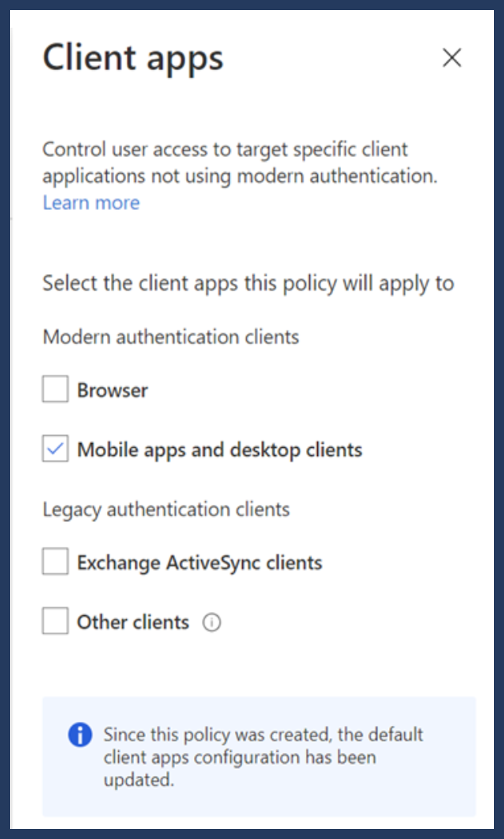Tick the Browser checkbox
This screenshot has height=839, width=504.
(x=55, y=389)
